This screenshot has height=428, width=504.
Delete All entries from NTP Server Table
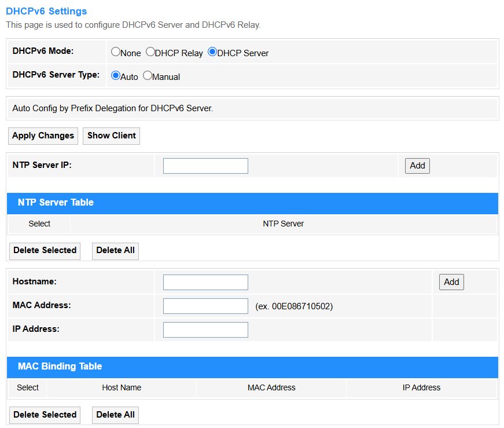pyautogui.click(x=115, y=251)
